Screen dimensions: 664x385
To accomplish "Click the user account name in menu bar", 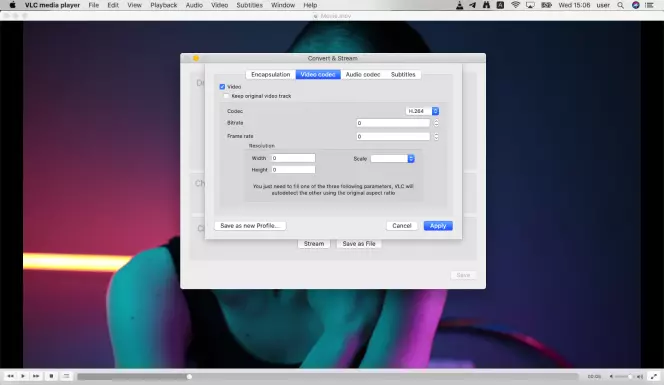I will pyautogui.click(x=603, y=5).
